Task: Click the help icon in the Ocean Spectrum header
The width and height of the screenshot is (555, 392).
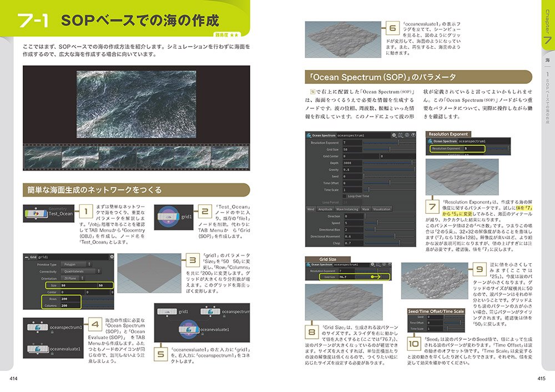Action: tap(413, 135)
